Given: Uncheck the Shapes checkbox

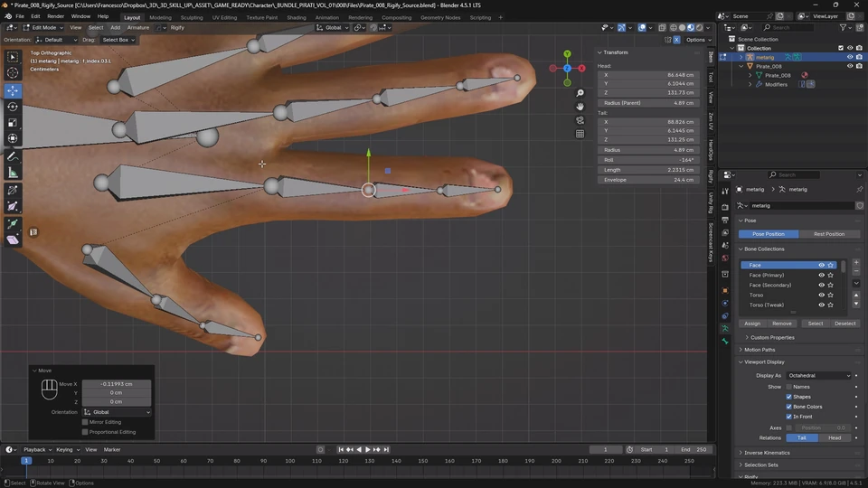Looking at the screenshot, I should pyautogui.click(x=788, y=397).
